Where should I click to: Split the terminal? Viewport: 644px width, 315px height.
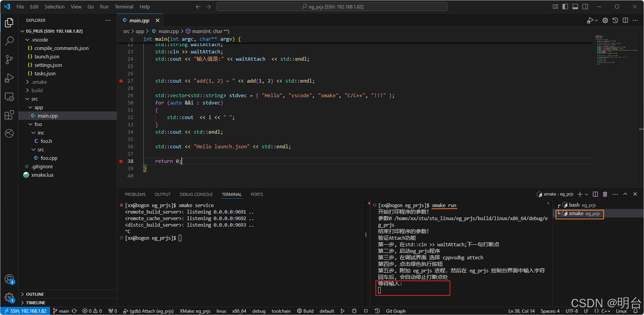[595, 194]
